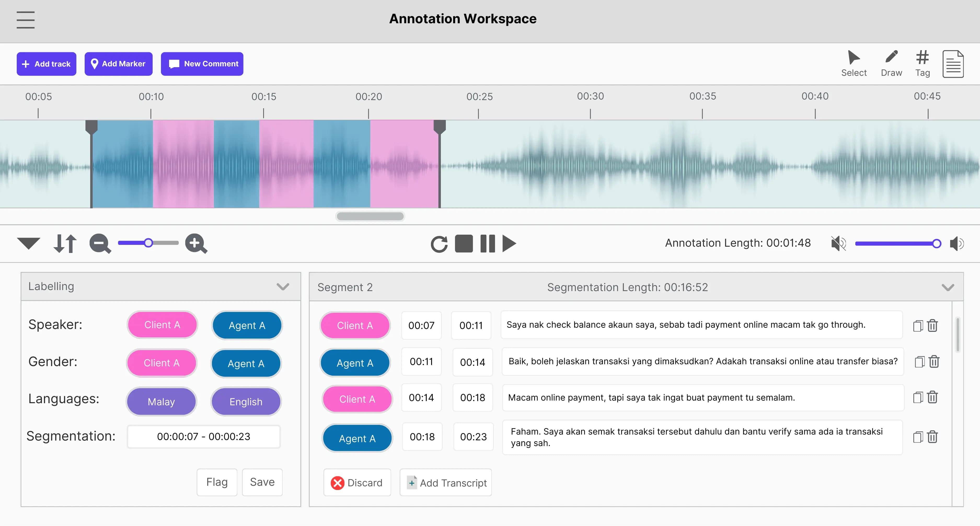Click the Segmentation time range field
The image size is (980, 526).
[204, 436]
